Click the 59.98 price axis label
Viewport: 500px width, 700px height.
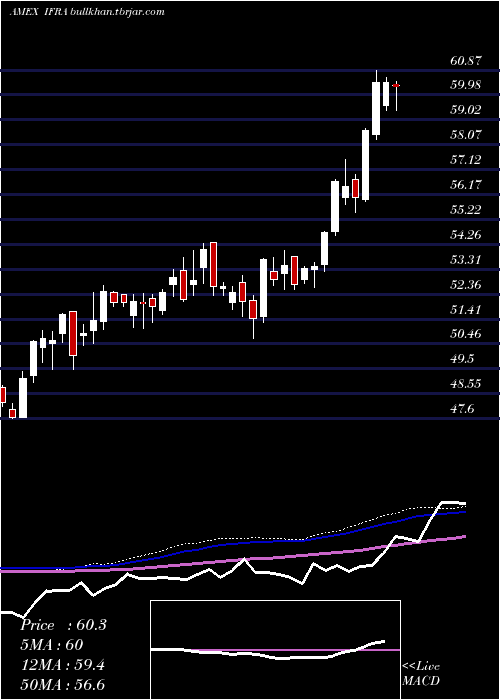[x=466, y=85]
